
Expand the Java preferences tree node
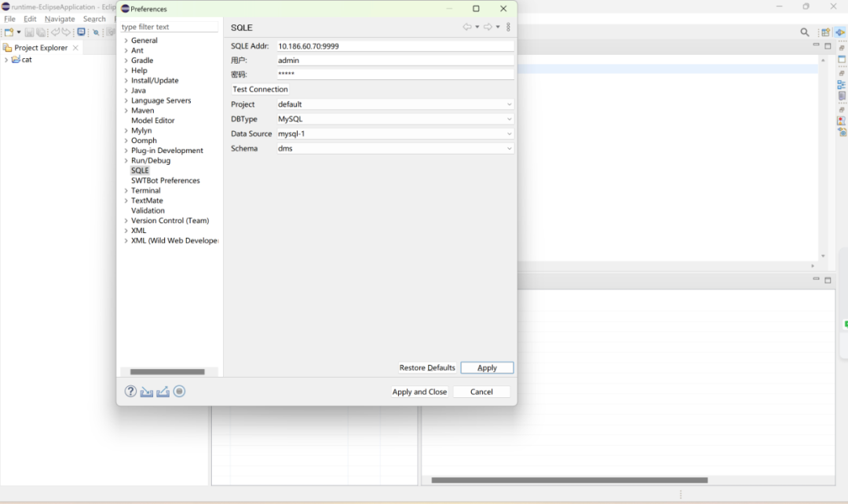click(x=126, y=90)
